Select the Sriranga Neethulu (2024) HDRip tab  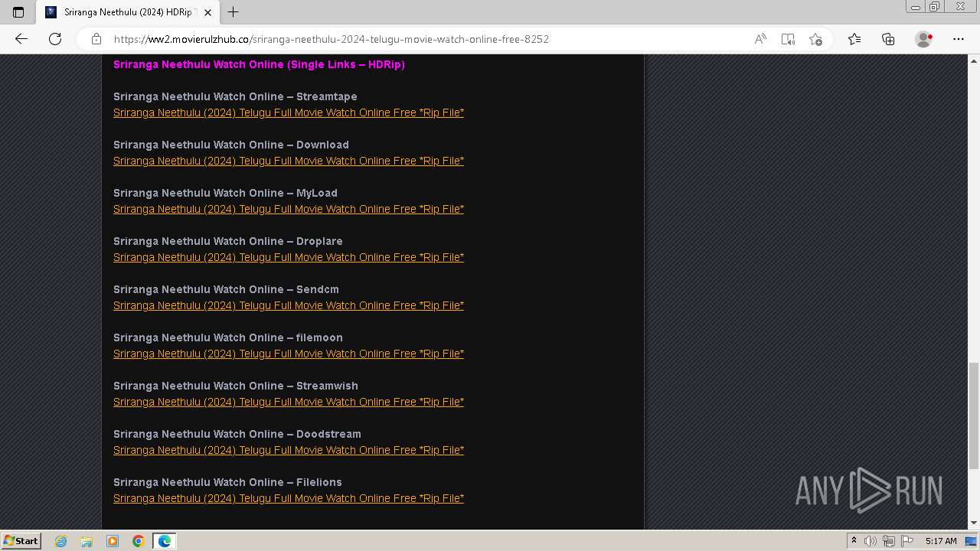click(128, 12)
